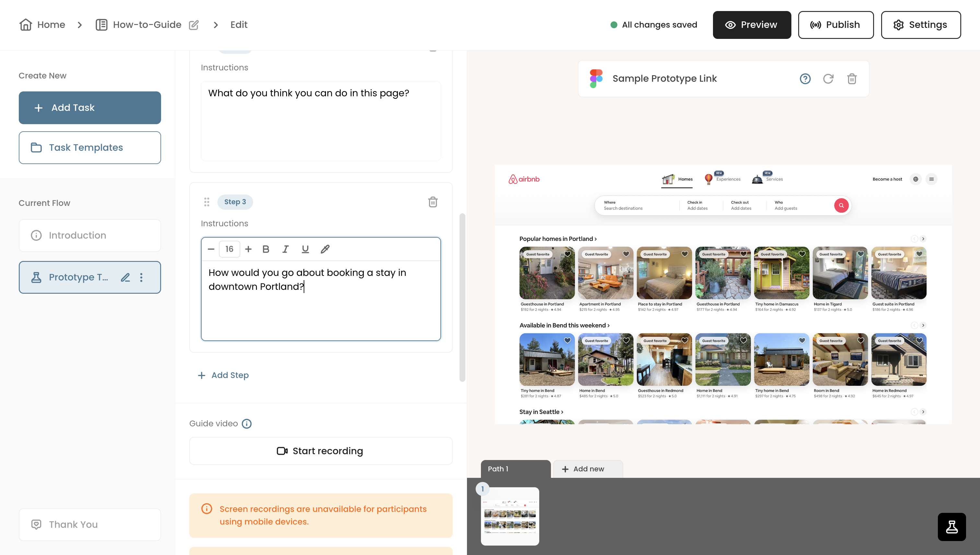Add new path tab
This screenshot has height=555, width=980.
point(588,469)
